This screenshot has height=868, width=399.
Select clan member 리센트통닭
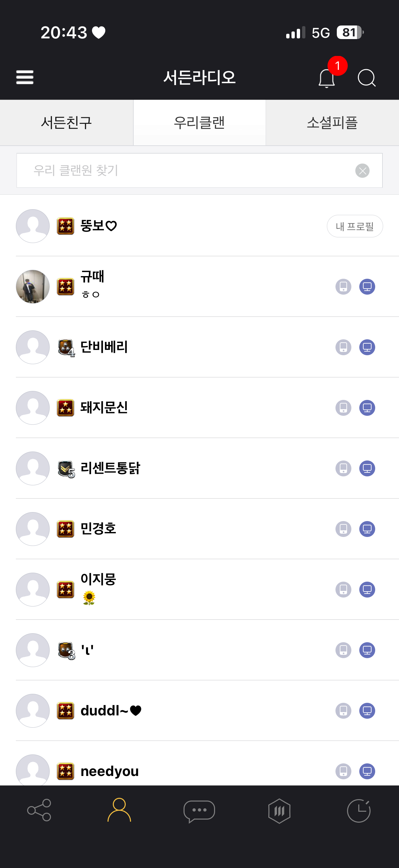coord(110,468)
